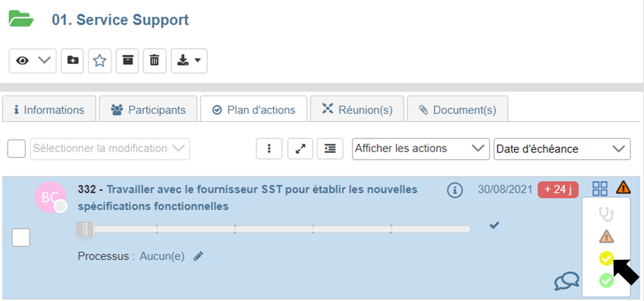Select the yellow check status icon

coord(606,258)
